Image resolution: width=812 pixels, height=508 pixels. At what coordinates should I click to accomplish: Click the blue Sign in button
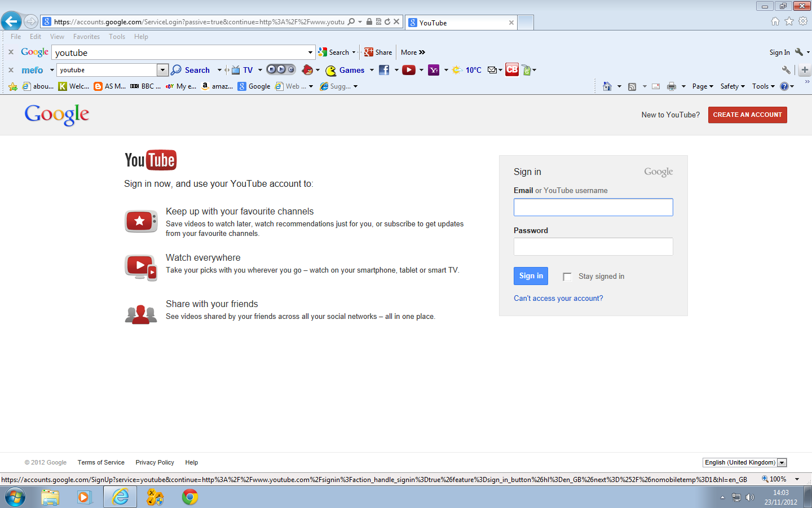pyautogui.click(x=531, y=275)
